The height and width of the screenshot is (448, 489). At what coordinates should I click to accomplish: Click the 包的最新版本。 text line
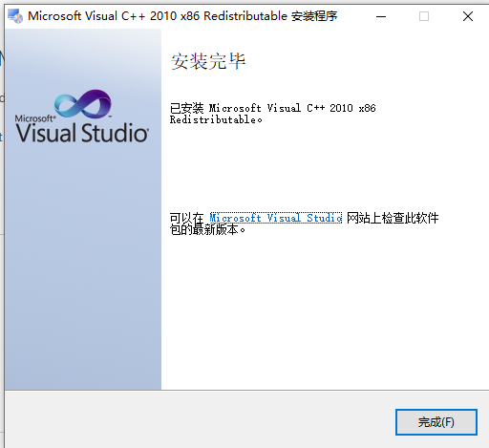(207, 229)
